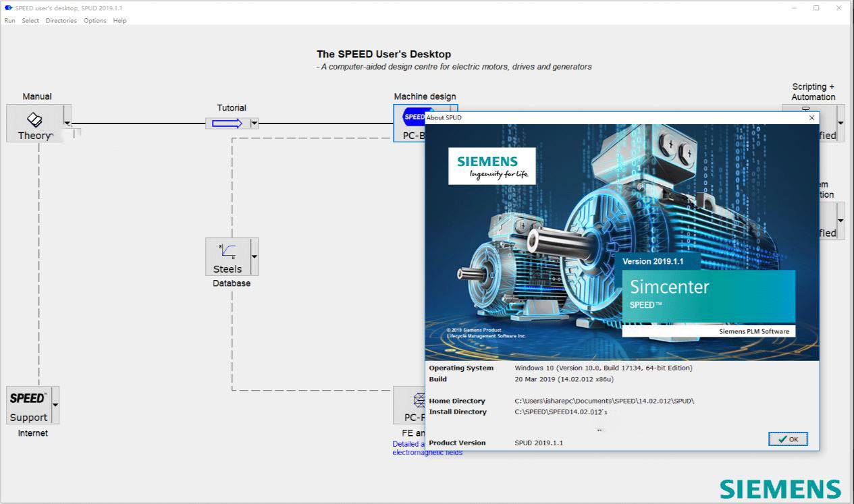Image resolution: width=854 pixels, height=504 pixels.
Task: Expand the Steels database dropdown arrow
Action: click(x=254, y=256)
